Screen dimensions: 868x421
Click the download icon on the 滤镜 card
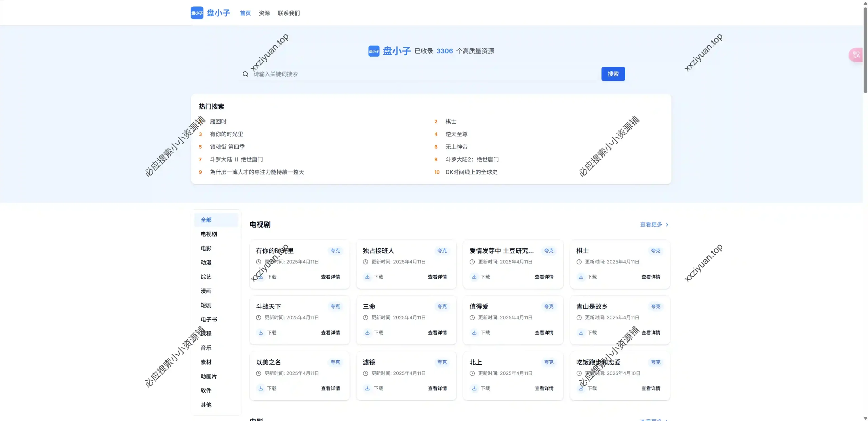click(367, 388)
